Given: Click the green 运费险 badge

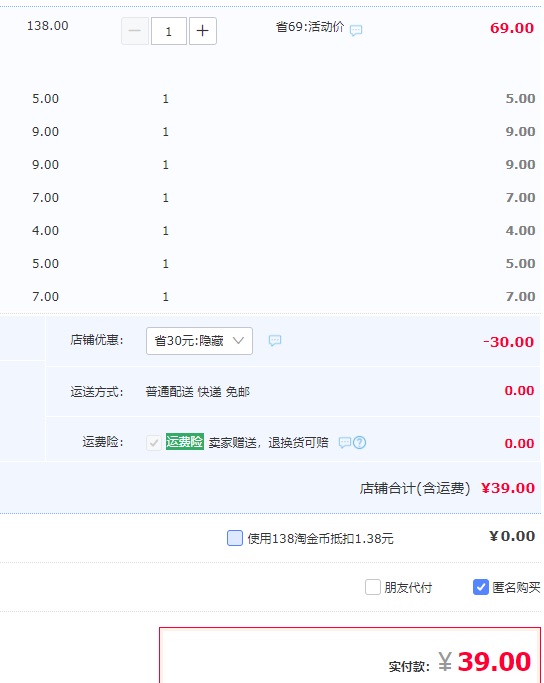Looking at the screenshot, I should click(185, 442).
